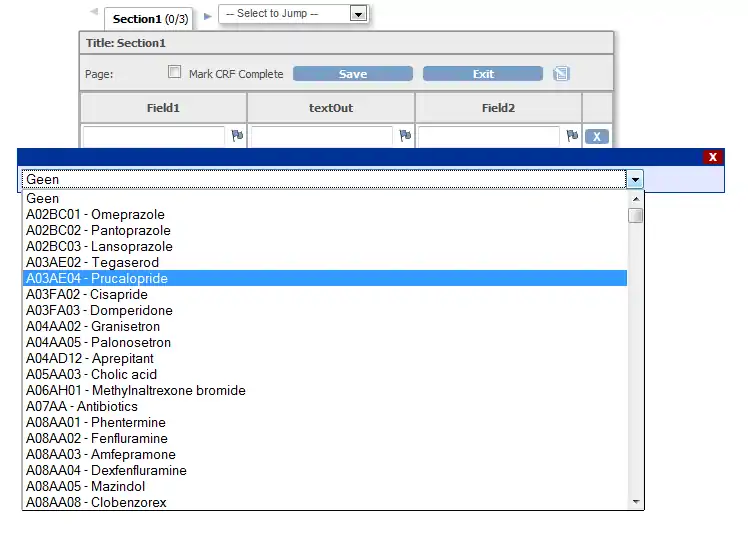Click the document icon beside Exit button

click(561, 74)
